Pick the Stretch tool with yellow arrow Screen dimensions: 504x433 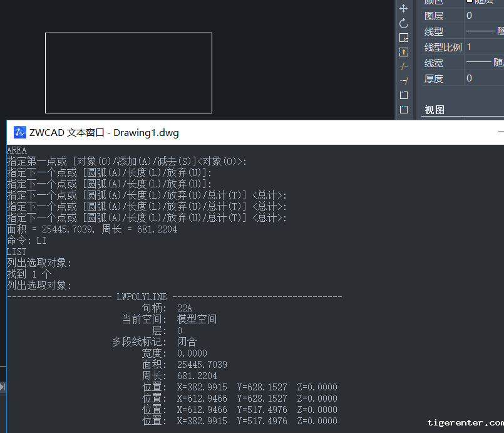point(404,52)
